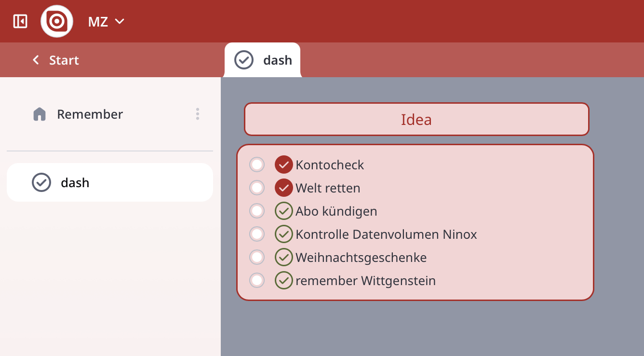Screen dimensions: 644x356
Task: Select the radio button for Welt retten
Action: click(257, 188)
